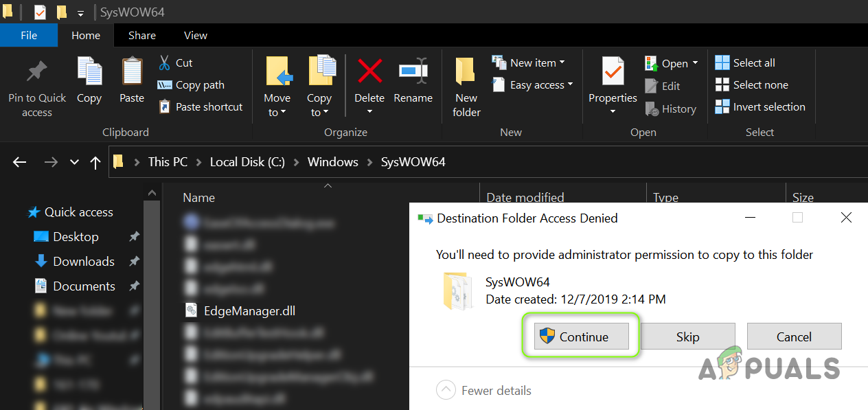Image resolution: width=868 pixels, height=410 pixels.
Task: Expand the Open dropdown arrow
Action: coord(695,63)
